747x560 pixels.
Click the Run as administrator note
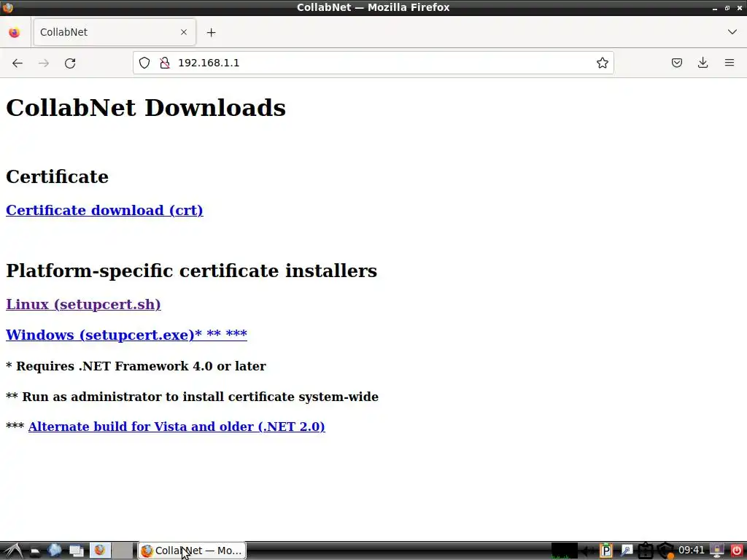point(192,397)
